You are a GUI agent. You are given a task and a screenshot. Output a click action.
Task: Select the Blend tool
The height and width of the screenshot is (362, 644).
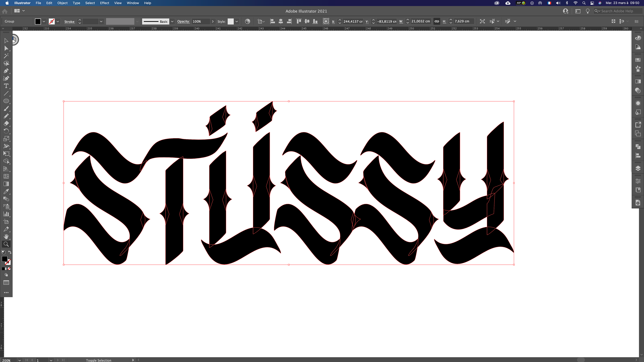[6, 199]
